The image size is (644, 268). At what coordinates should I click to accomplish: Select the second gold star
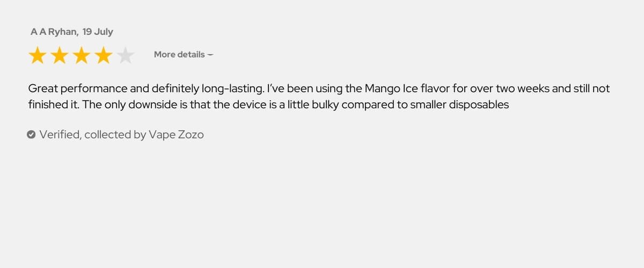[x=60, y=55]
